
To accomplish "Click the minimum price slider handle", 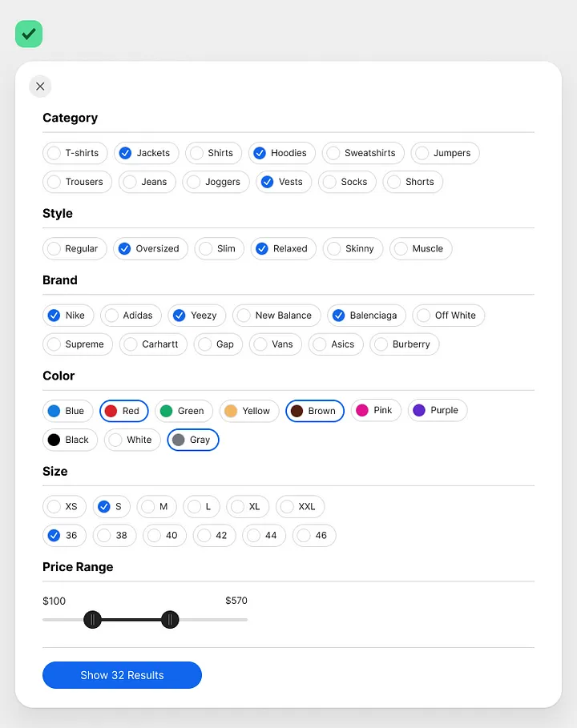I will (x=92, y=620).
